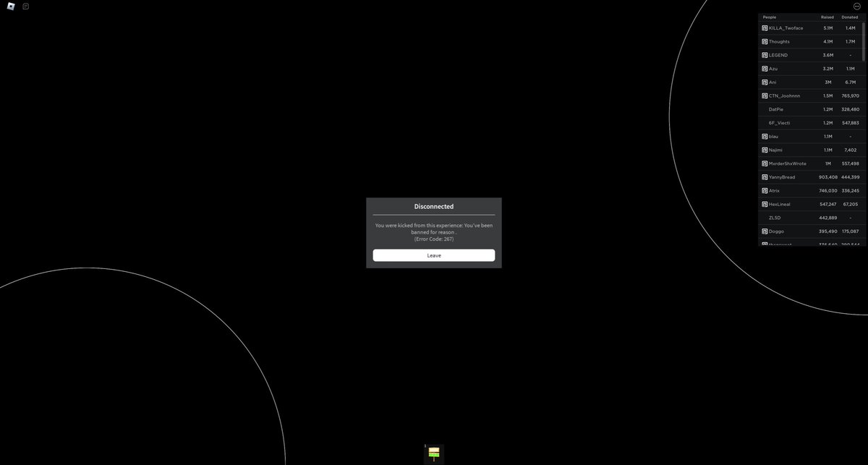This screenshot has width=868, height=465.
Task: Click CTN_Joohnnn's 765,970 donated value
Action: click(x=851, y=95)
